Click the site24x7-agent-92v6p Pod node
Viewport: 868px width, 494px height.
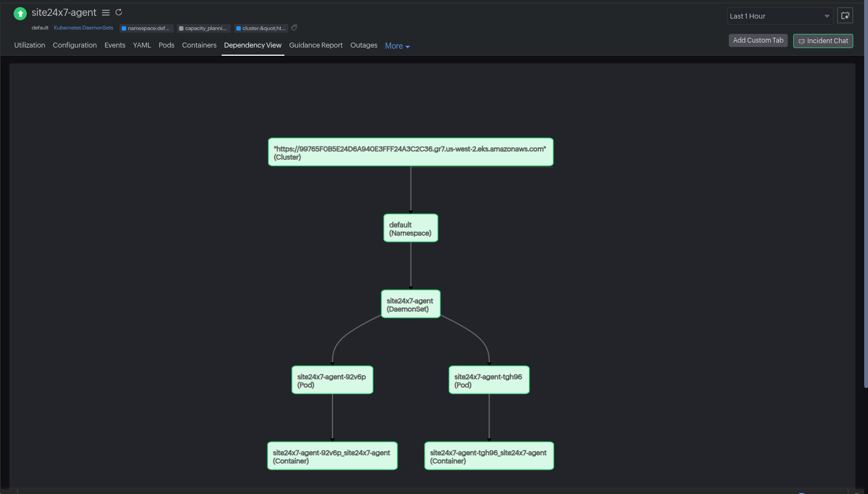pyautogui.click(x=332, y=380)
